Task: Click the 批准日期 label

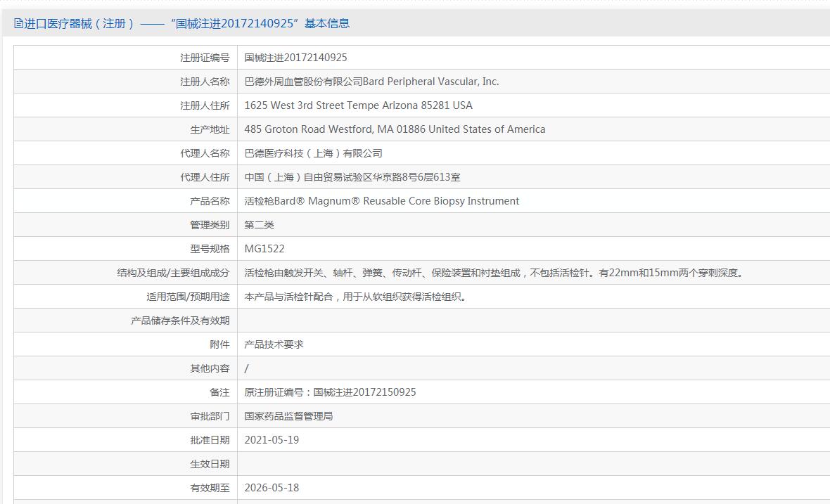Action: (210, 440)
